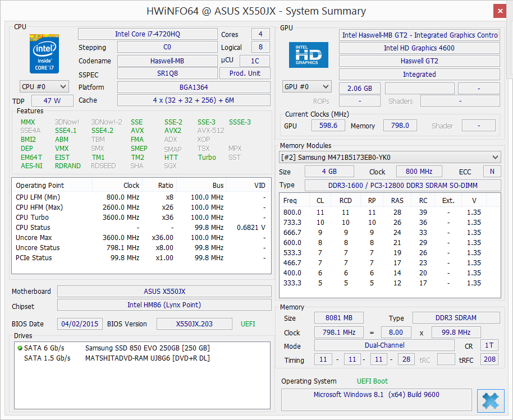The width and height of the screenshot is (513, 420).
Task: Click the tRFC value 208
Action: coord(489,359)
